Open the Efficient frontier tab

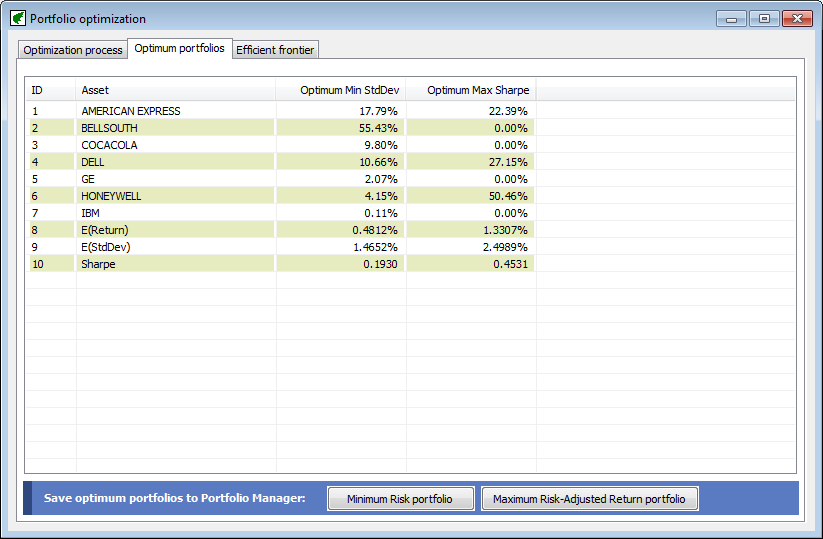pos(275,50)
